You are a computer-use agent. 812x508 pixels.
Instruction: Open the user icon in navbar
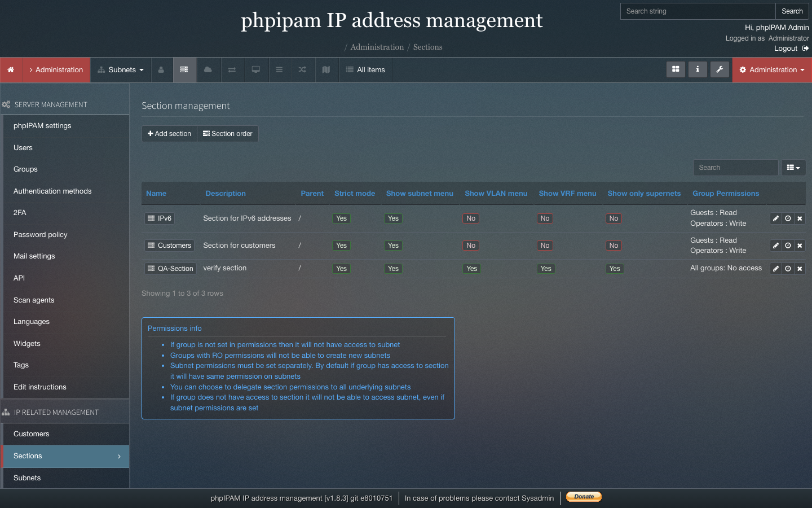(161, 70)
